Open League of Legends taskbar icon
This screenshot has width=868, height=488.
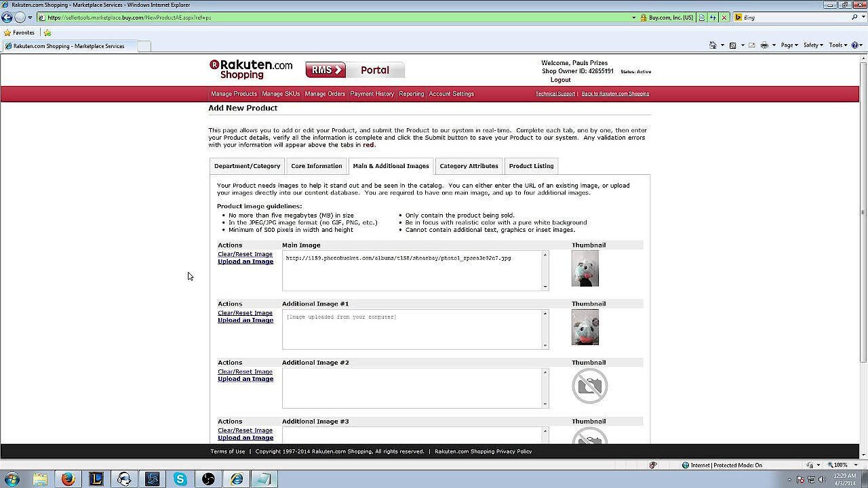(96, 479)
